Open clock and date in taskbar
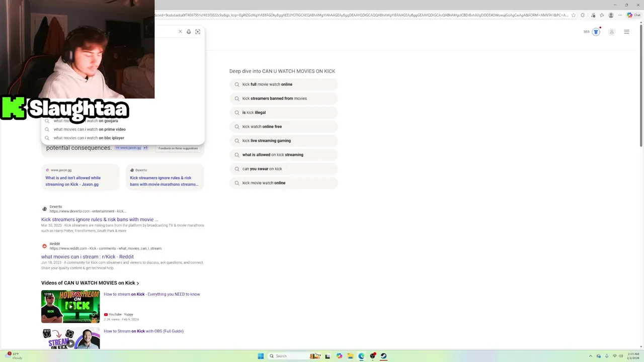Viewport: 644px width, 362px height. (x=633, y=356)
